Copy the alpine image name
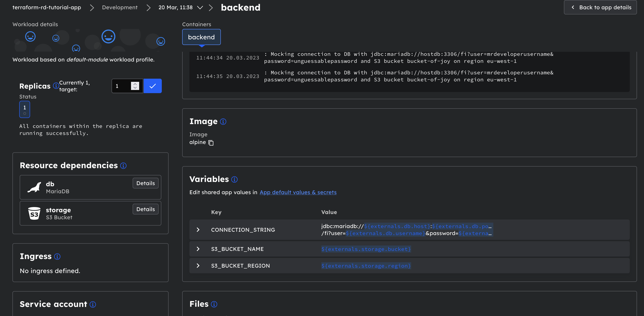This screenshot has height=316, width=644. click(211, 143)
